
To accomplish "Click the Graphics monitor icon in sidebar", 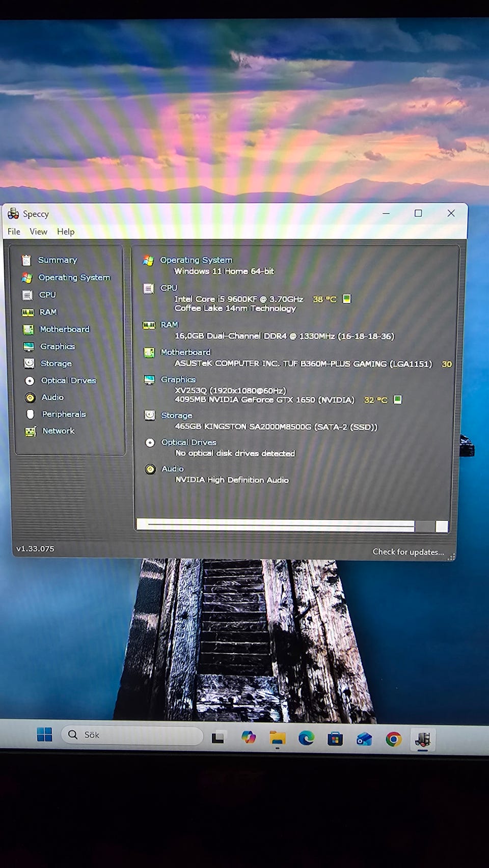I will point(29,347).
